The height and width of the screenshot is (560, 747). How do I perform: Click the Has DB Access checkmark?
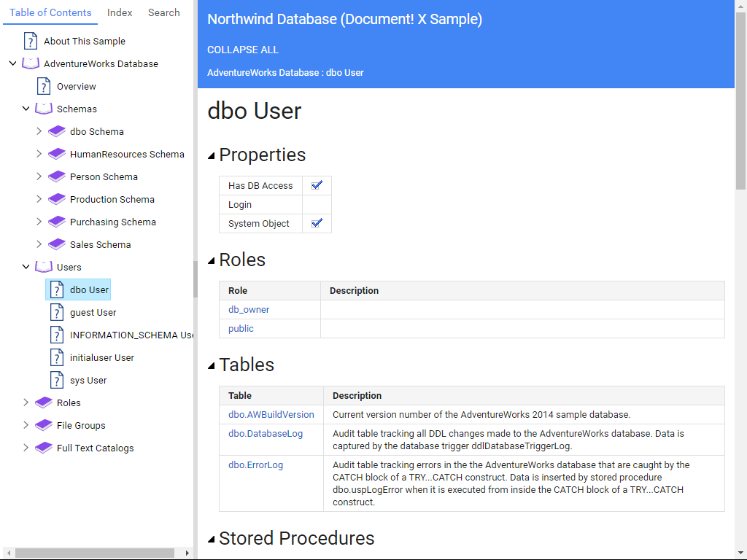[317, 185]
